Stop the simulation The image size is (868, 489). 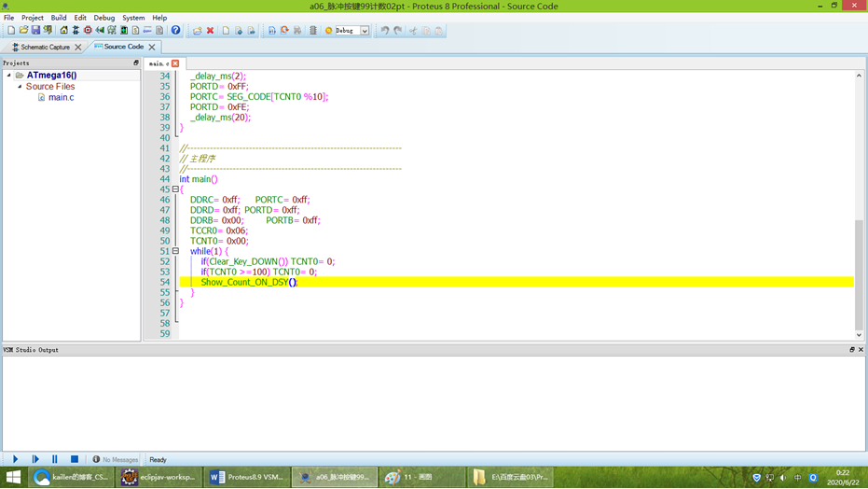(75, 459)
